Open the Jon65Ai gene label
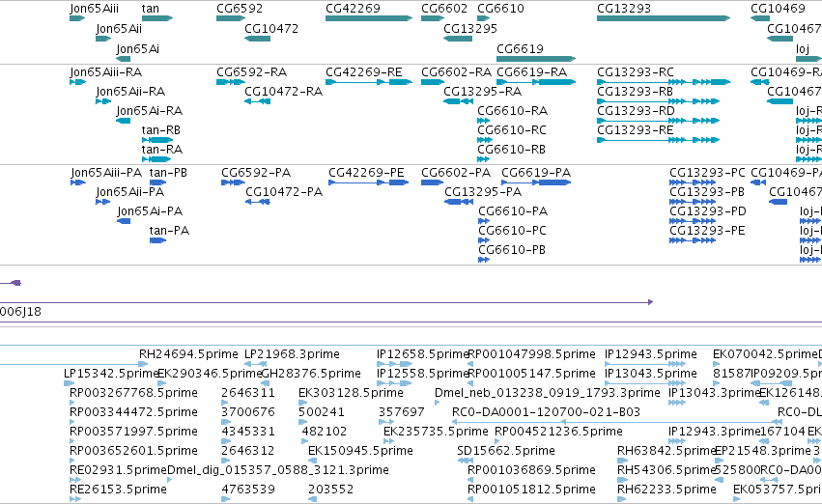The width and height of the screenshot is (822, 504). (138, 49)
